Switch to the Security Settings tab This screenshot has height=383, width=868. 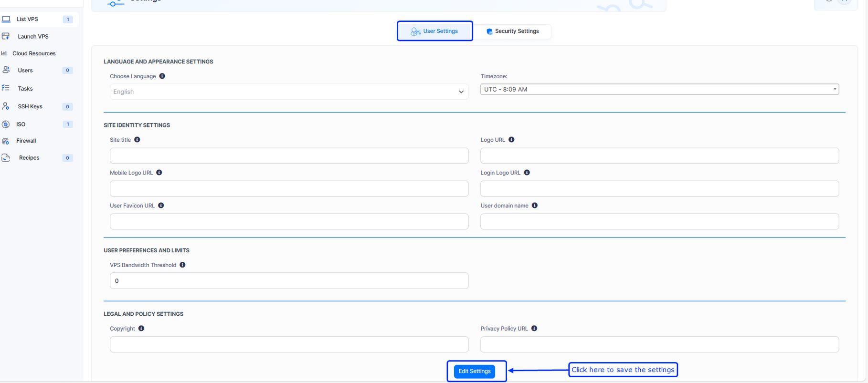[x=512, y=31]
